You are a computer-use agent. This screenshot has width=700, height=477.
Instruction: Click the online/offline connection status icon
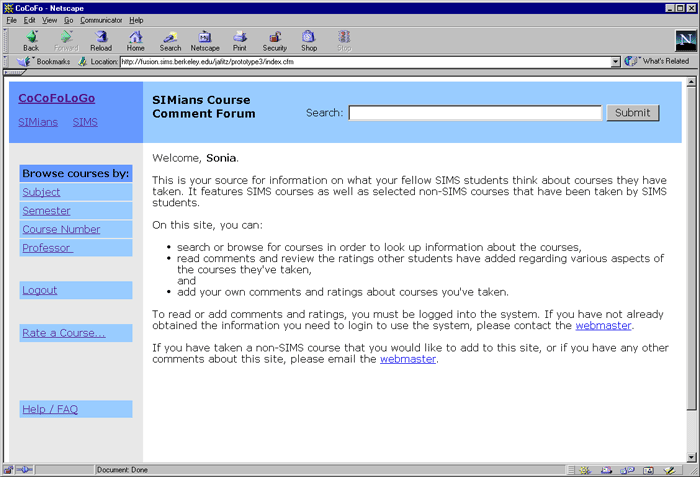click(x=25, y=470)
